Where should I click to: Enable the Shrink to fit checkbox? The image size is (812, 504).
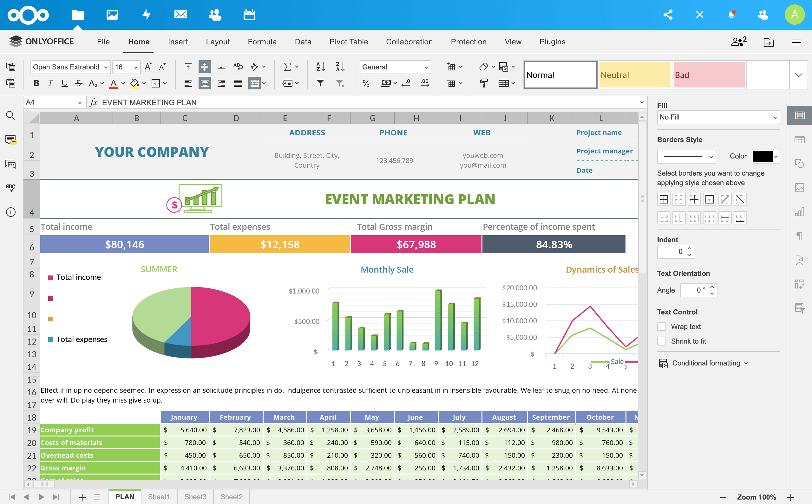click(x=662, y=341)
